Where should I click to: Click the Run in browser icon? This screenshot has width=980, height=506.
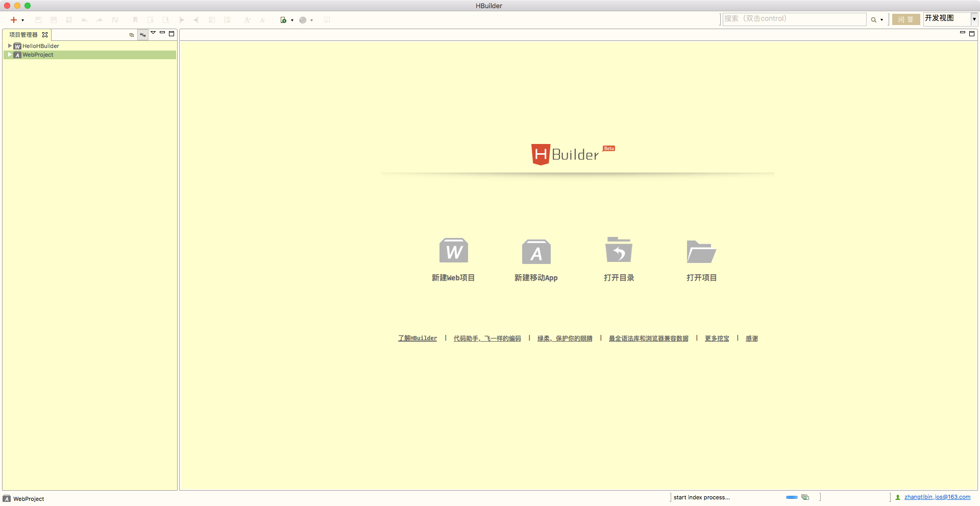point(283,20)
